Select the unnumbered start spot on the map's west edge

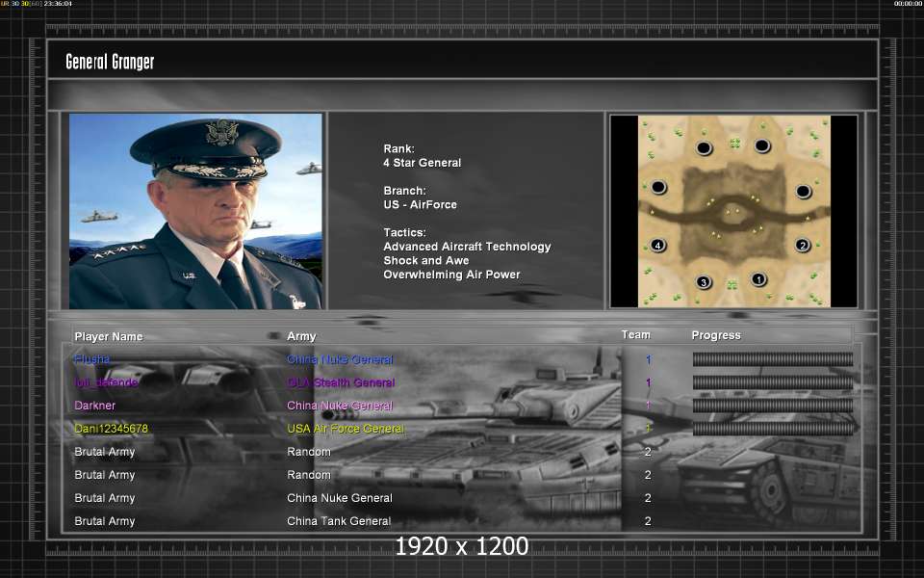[x=658, y=188]
